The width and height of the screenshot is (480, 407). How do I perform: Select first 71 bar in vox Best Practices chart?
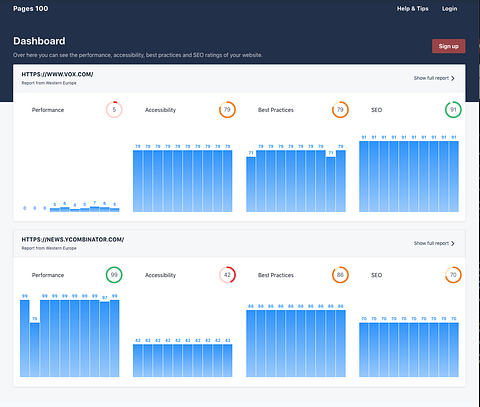[x=251, y=184]
